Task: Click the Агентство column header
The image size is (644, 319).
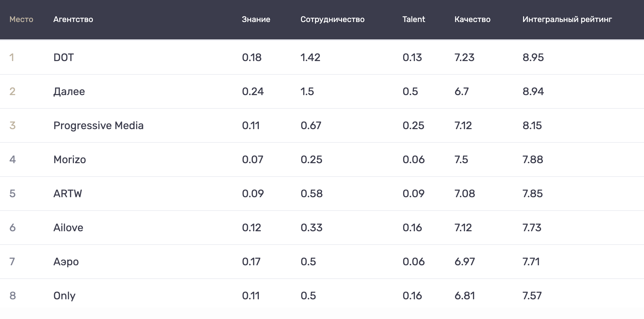Action: tap(73, 19)
